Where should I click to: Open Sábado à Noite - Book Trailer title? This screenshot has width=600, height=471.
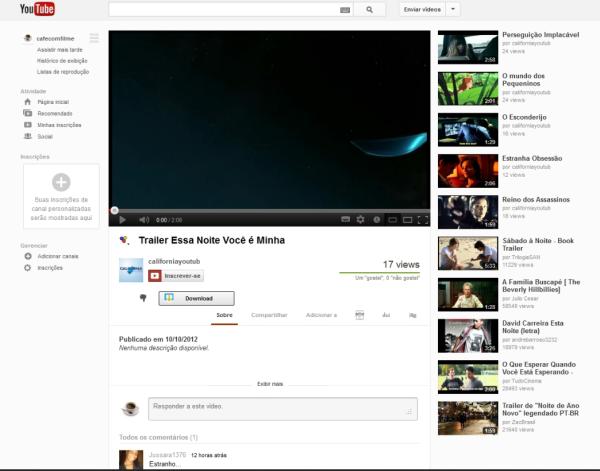pos(538,244)
